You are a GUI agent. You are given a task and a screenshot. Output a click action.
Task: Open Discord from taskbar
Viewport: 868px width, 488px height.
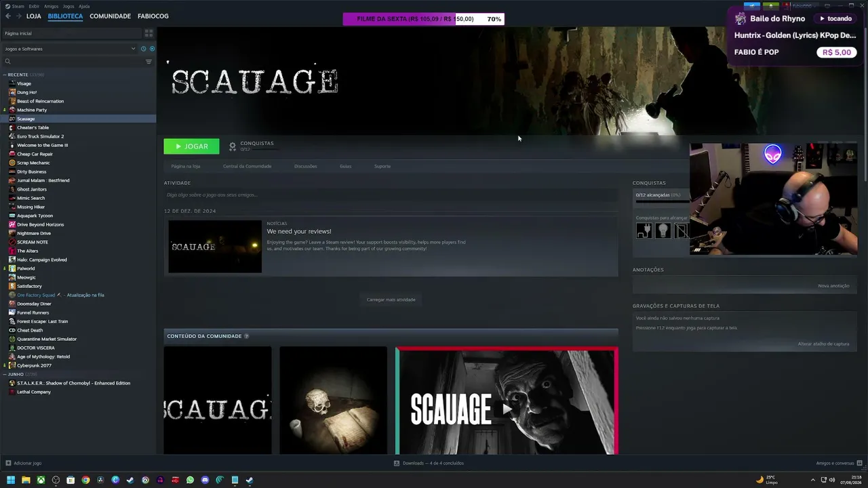click(x=205, y=481)
